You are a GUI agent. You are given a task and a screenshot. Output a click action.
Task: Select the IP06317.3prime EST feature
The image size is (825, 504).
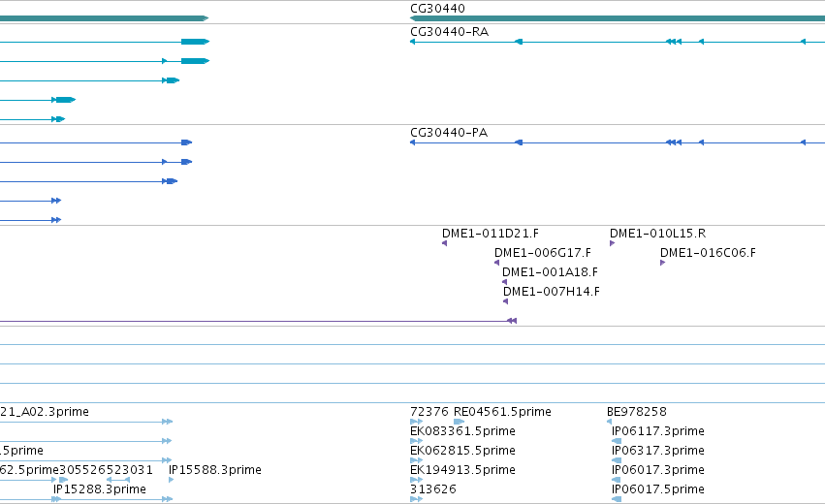click(617, 460)
